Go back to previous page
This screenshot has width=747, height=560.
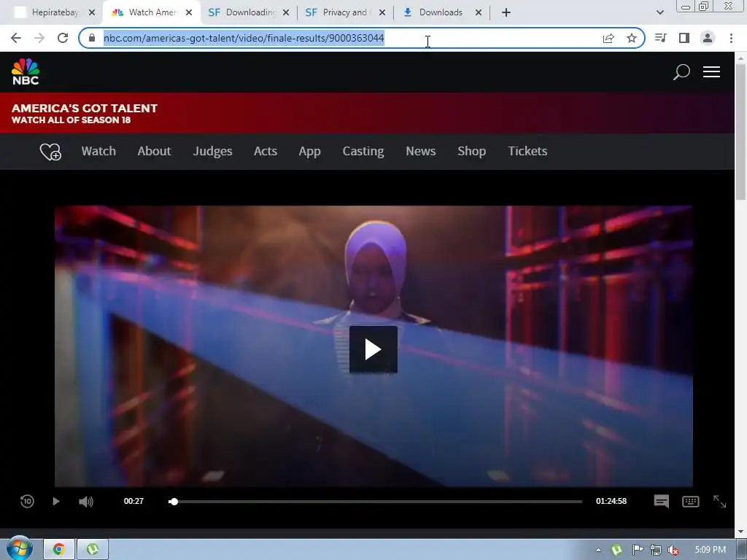tap(16, 38)
